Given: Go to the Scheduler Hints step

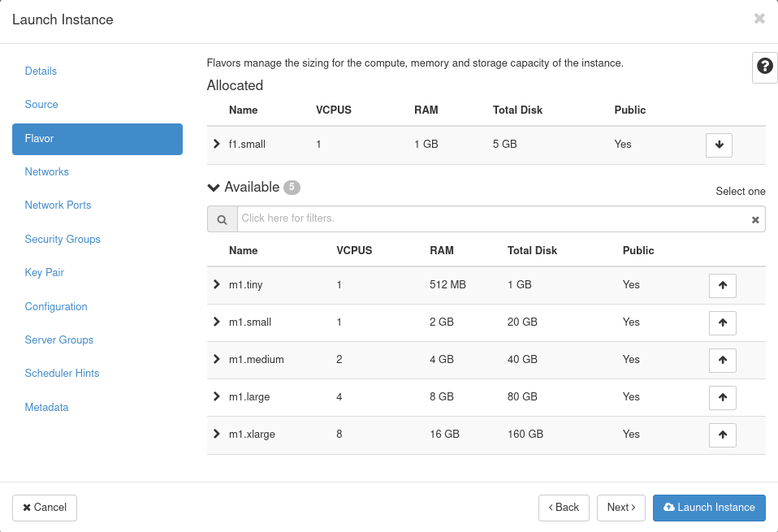Looking at the screenshot, I should [x=62, y=373].
